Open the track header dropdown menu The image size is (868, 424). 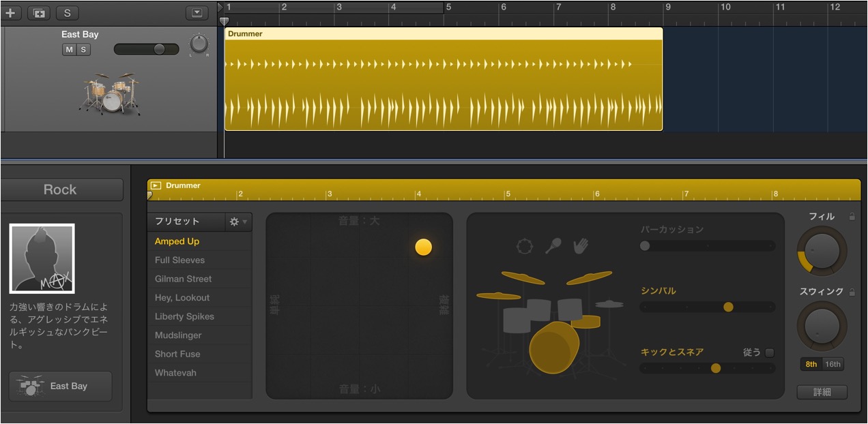197,13
